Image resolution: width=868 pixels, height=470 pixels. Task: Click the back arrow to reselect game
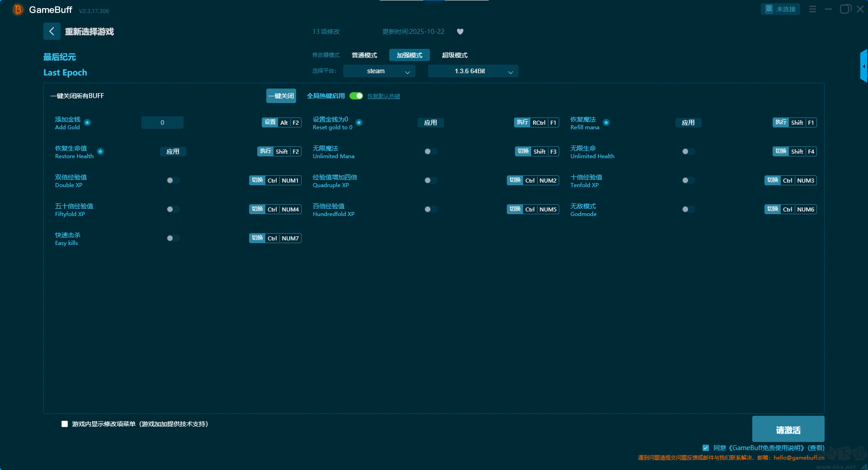(x=52, y=31)
